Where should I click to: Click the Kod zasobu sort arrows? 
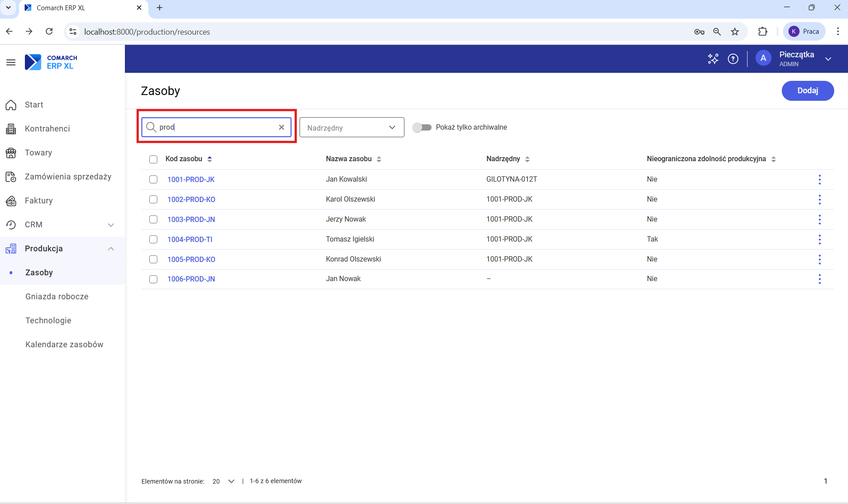pyautogui.click(x=210, y=159)
